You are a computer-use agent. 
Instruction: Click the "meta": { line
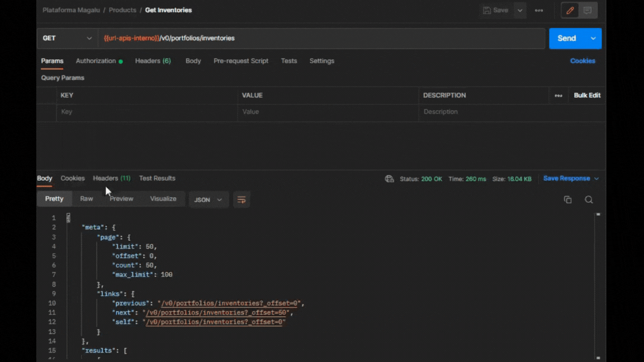pyautogui.click(x=98, y=227)
